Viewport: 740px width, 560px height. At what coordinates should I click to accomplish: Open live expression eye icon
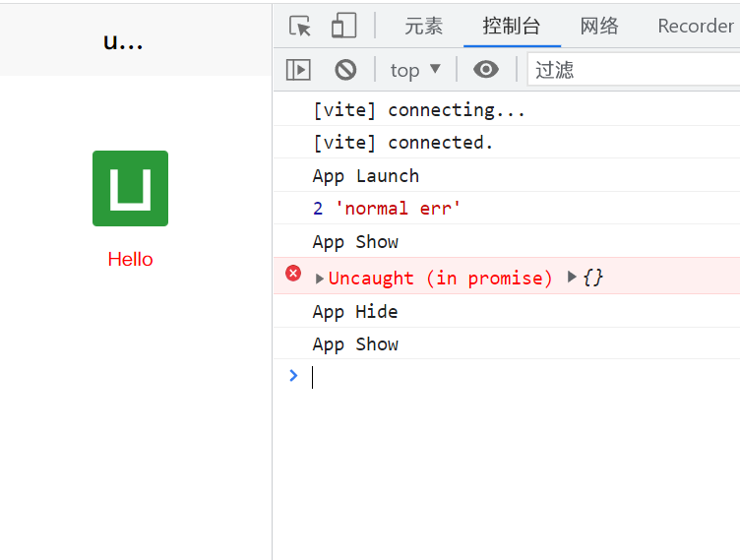click(486, 70)
